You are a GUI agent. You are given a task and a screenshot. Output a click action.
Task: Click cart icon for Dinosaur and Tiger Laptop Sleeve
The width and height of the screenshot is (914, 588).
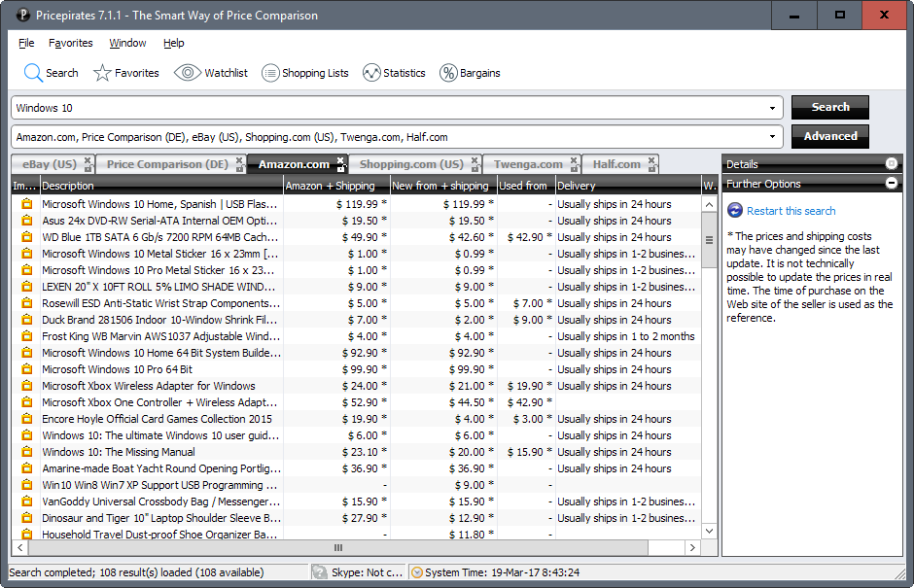27,517
